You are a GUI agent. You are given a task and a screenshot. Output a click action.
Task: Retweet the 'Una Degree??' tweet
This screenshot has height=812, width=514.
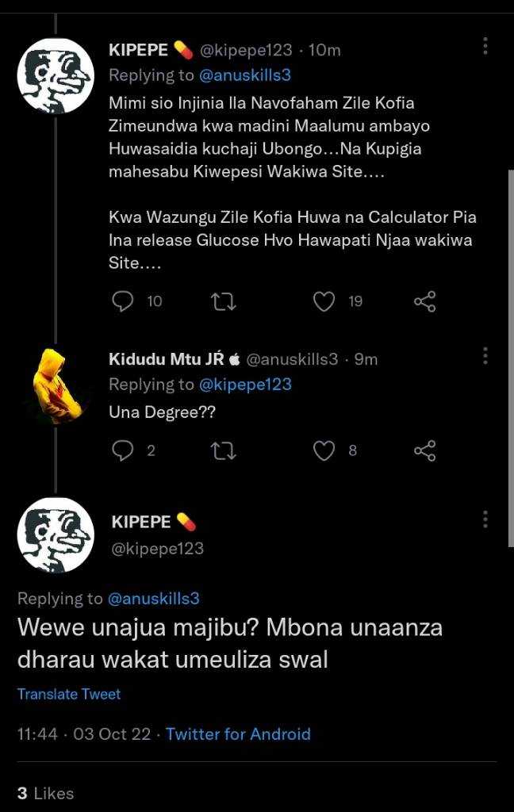(224, 450)
